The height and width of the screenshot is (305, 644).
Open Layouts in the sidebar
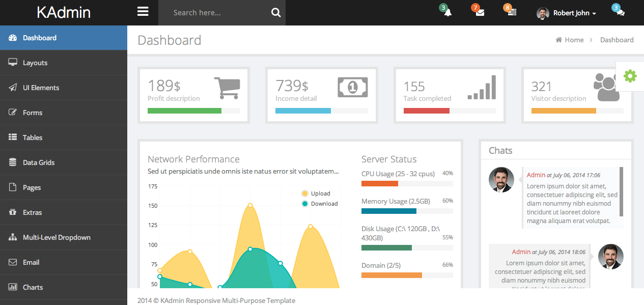[64, 63]
